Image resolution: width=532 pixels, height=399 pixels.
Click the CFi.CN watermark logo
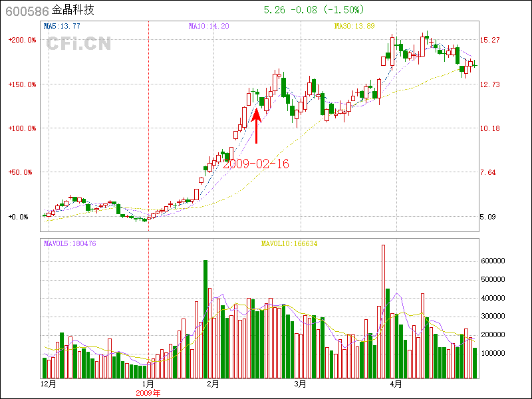pyautogui.click(x=78, y=43)
